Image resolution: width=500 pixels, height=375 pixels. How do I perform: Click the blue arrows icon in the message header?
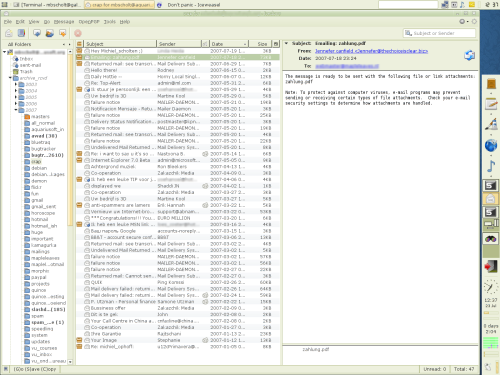point(469,55)
